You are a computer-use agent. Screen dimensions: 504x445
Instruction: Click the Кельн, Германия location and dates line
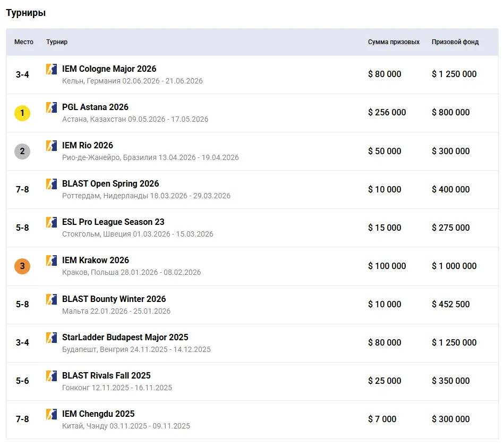(x=132, y=81)
